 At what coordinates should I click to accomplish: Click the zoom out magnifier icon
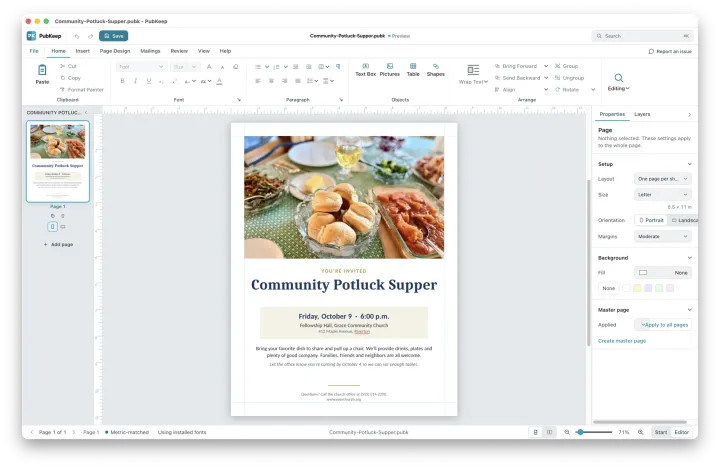567,432
